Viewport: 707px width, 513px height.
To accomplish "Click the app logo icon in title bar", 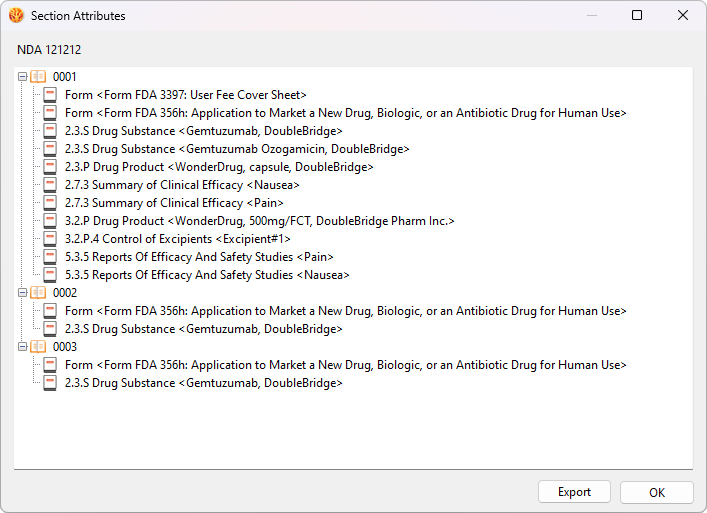I will [16, 15].
